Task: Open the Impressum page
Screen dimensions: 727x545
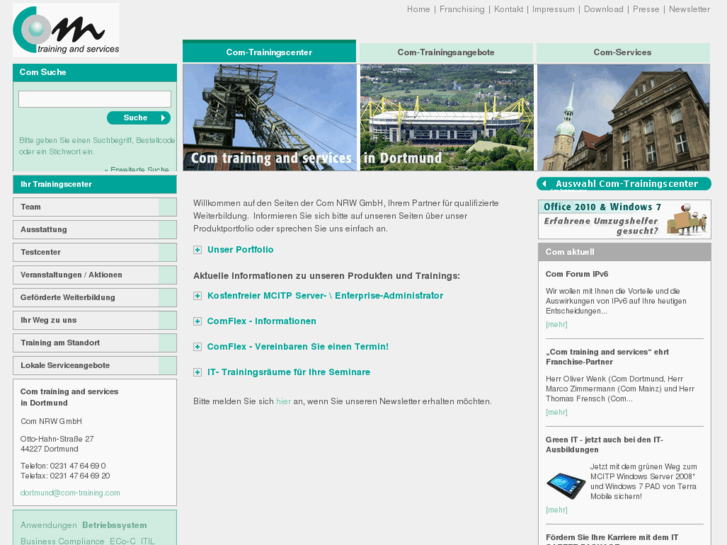Action: tap(553, 9)
